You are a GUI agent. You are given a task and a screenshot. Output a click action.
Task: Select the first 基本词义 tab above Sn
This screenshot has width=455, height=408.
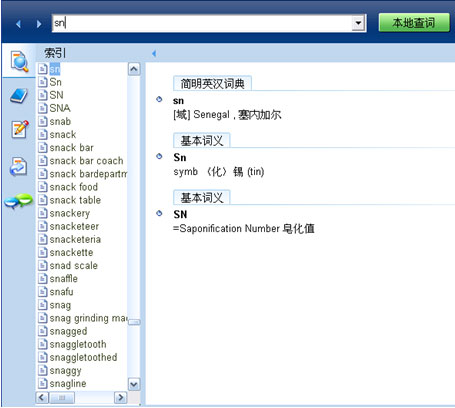[202, 141]
